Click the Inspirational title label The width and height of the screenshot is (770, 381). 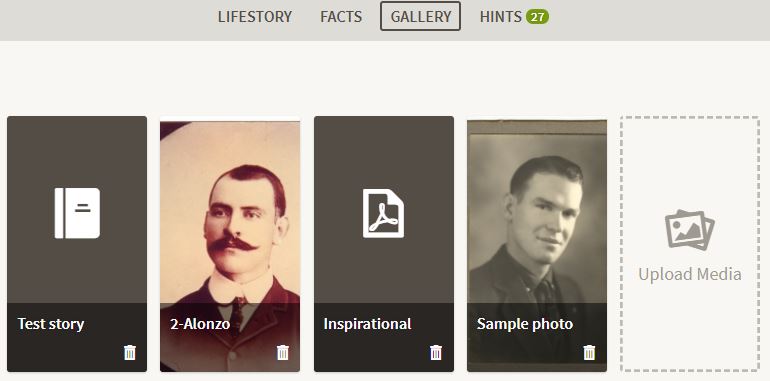[367, 324]
